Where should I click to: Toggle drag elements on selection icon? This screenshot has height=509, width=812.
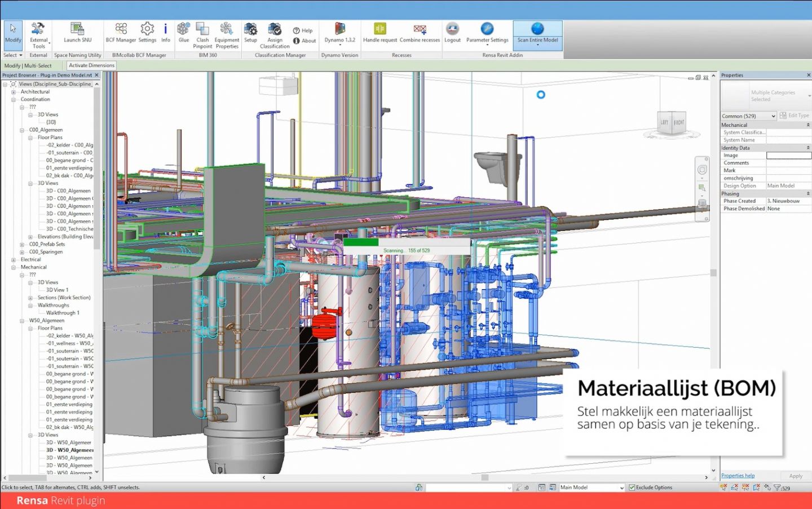[x=767, y=488]
